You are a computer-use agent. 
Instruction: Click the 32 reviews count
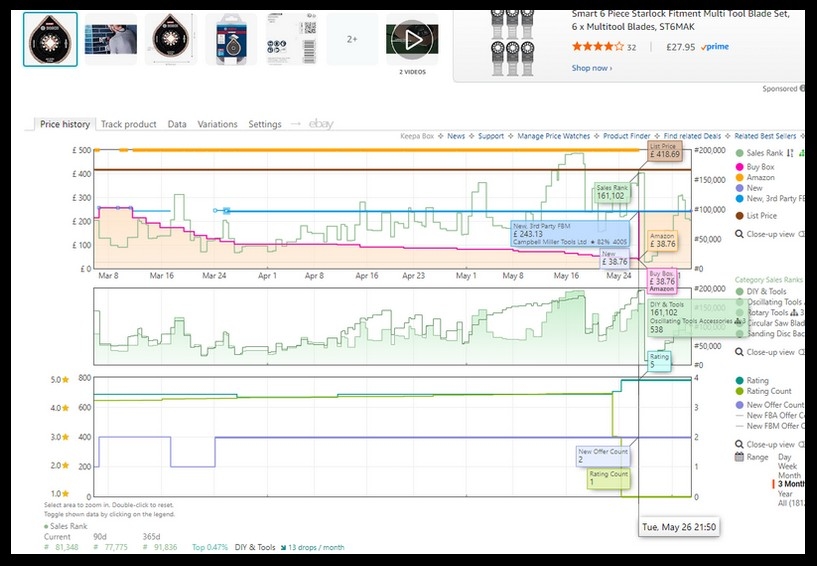click(x=632, y=47)
